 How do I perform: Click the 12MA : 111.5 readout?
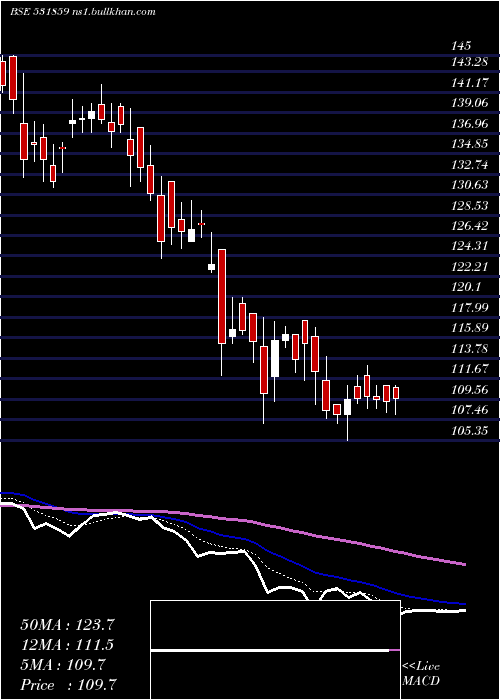tap(67, 645)
